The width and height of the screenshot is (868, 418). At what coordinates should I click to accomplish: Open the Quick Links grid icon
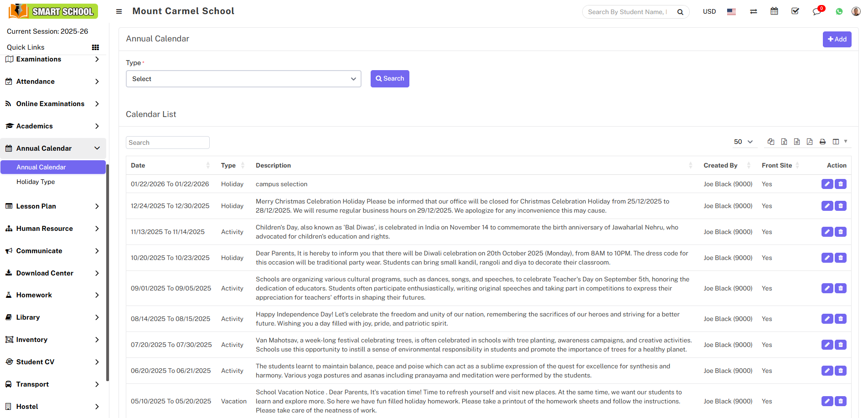[x=95, y=47]
